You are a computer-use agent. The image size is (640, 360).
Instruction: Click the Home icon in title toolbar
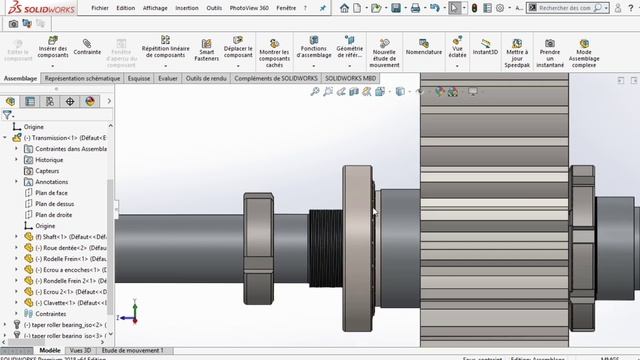pyautogui.click(x=344, y=8)
